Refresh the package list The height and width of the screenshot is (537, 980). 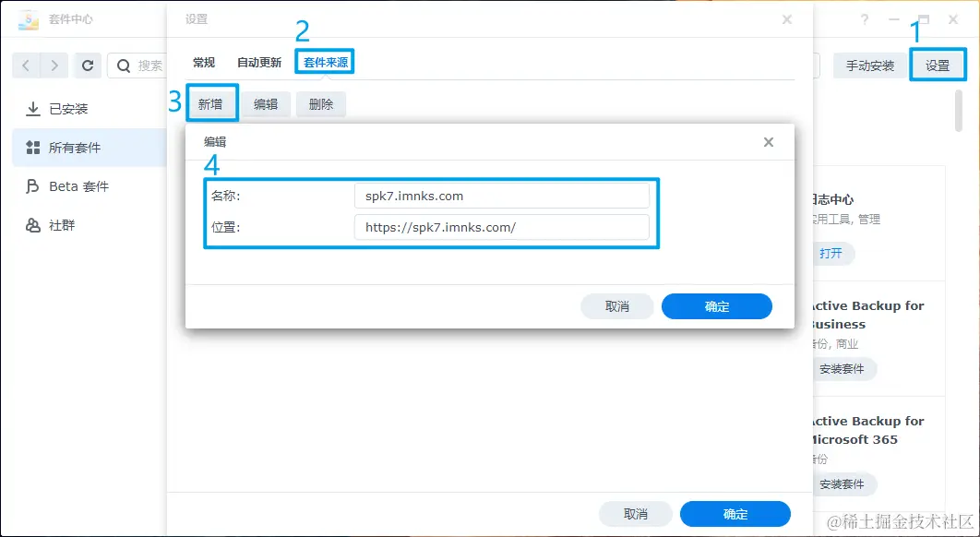87,66
